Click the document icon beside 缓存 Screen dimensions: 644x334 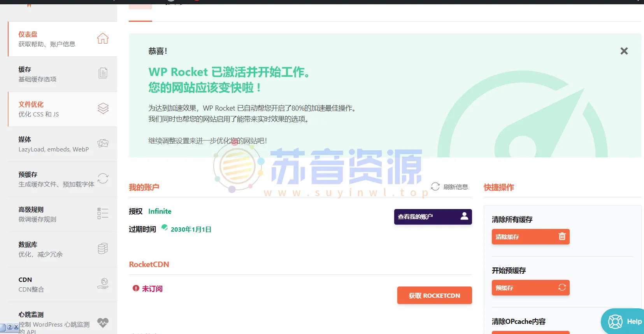click(x=103, y=73)
